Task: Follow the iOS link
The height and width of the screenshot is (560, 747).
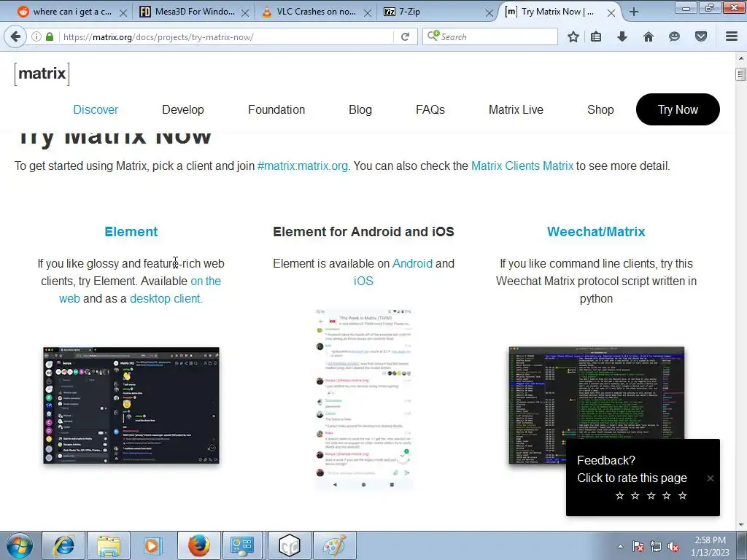Action: coord(363,281)
